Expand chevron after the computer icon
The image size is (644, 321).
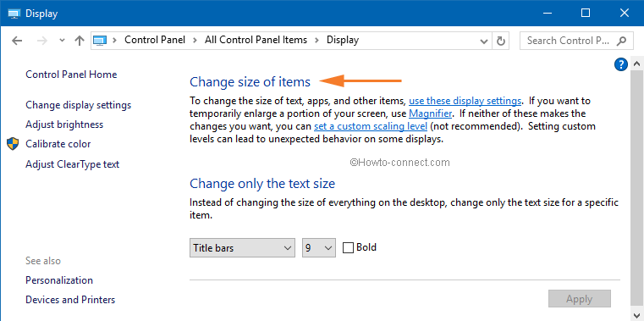coord(115,41)
